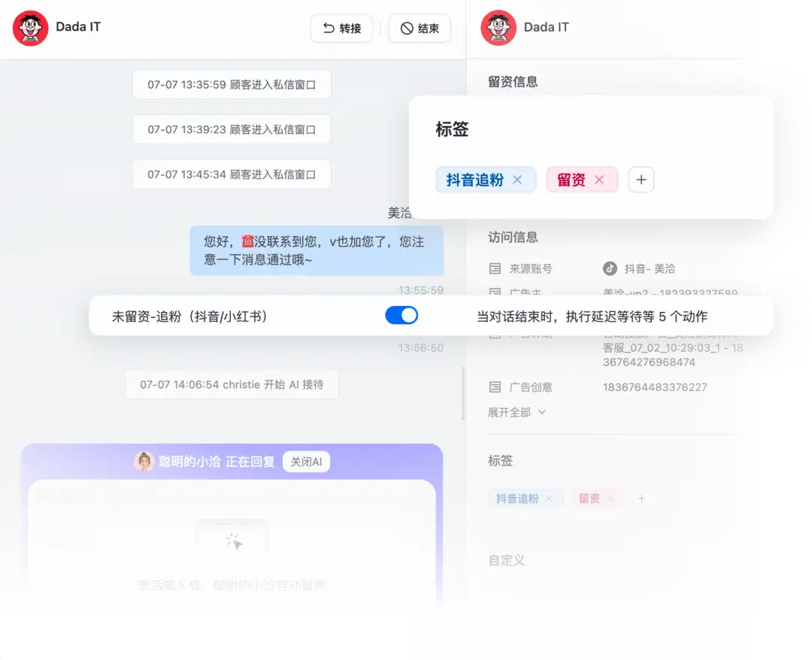Select the 抖音追粉 tag chip in popup

485,180
